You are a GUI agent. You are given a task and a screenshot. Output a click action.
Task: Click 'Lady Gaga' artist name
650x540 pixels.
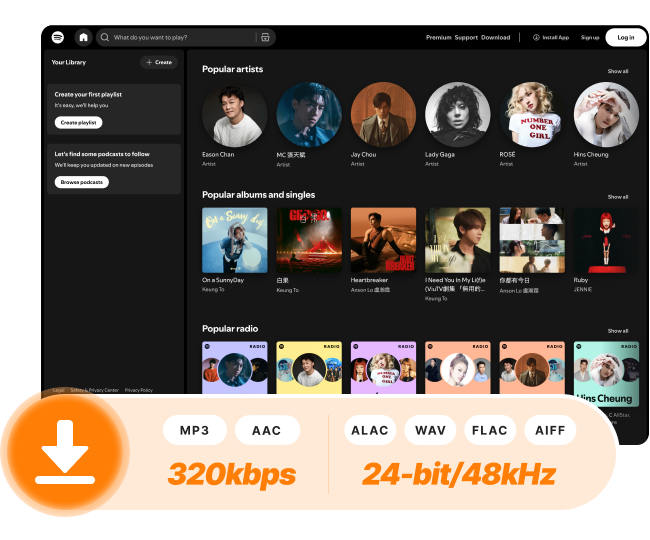coord(440,155)
